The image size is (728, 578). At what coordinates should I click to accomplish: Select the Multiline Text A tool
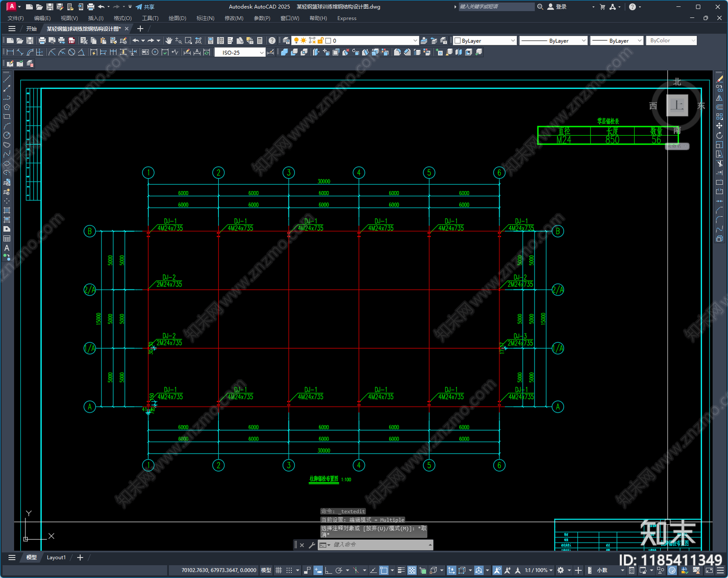pos(7,248)
